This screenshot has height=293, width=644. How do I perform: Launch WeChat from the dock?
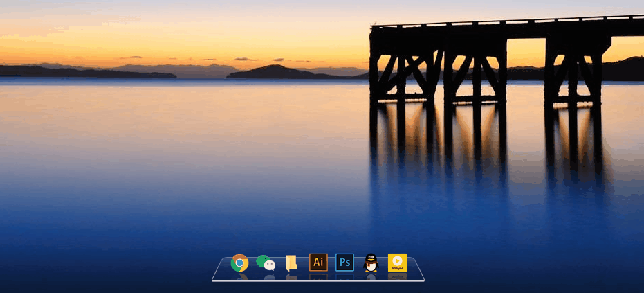pyautogui.click(x=266, y=263)
